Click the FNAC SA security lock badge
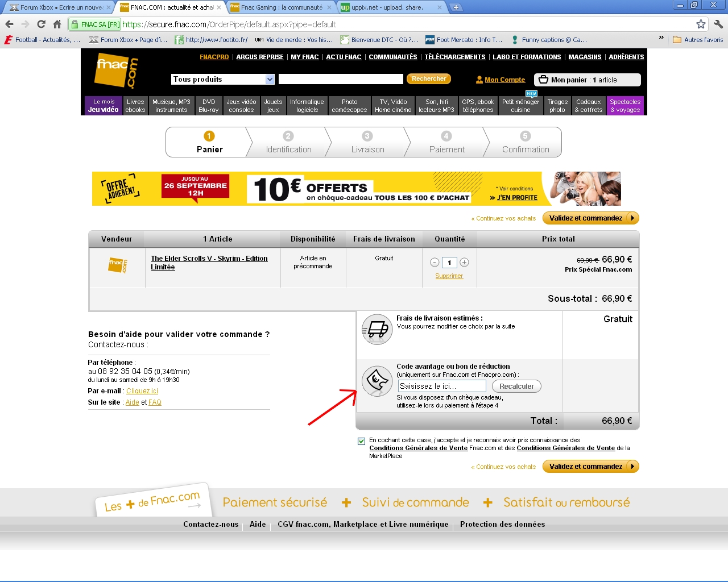The height and width of the screenshot is (582, 728). point(95,24)
